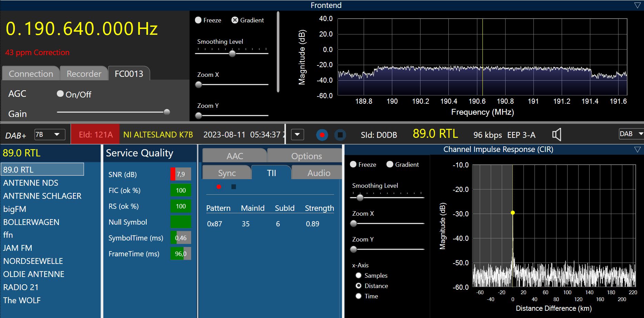Enable Freeze for the frontend spectrum
This screenshot has width=644, height=318.
coord(198,20)
